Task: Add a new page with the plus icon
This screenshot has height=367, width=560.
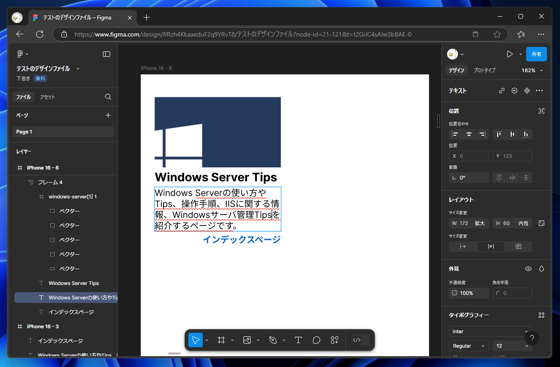Action: tap(108, 115)
